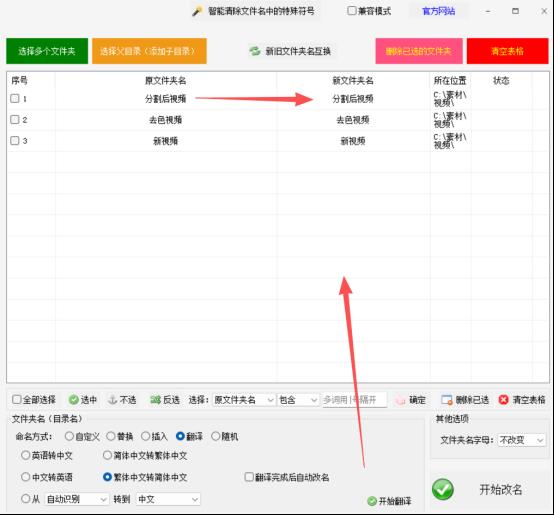Click the 确定 confirm icon
The image size is (554, 515).
pyautogui.click(x=400, y=400)
